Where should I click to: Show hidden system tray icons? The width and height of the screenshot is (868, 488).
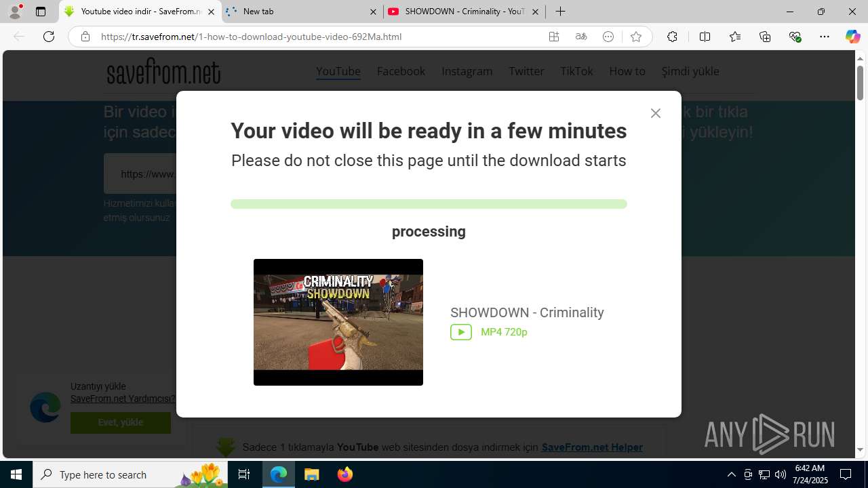[731, 474]
